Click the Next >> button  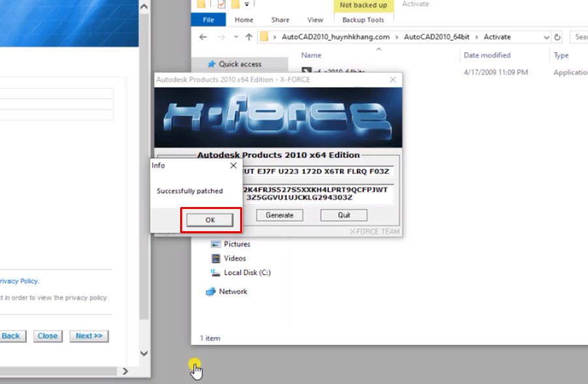89,336
